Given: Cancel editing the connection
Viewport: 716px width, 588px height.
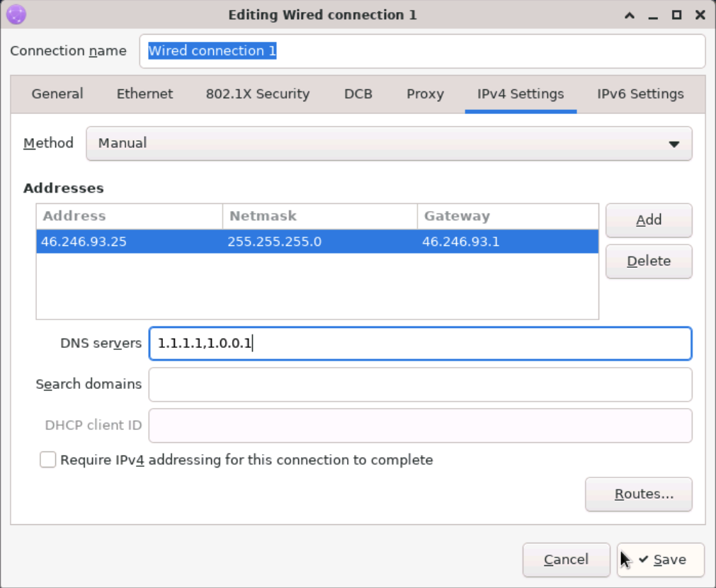Looking at the screenshot, I should pyautogui.click(x=566, y=560).
